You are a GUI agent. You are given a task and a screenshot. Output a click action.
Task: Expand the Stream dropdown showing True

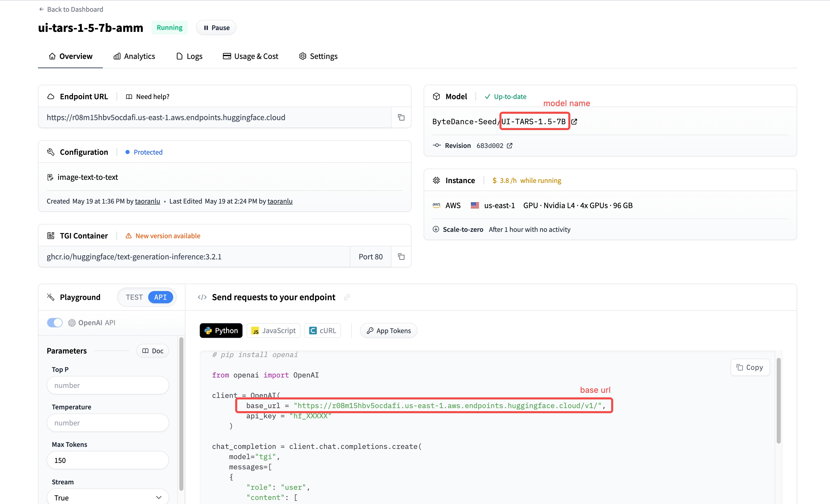click(107, 497)
